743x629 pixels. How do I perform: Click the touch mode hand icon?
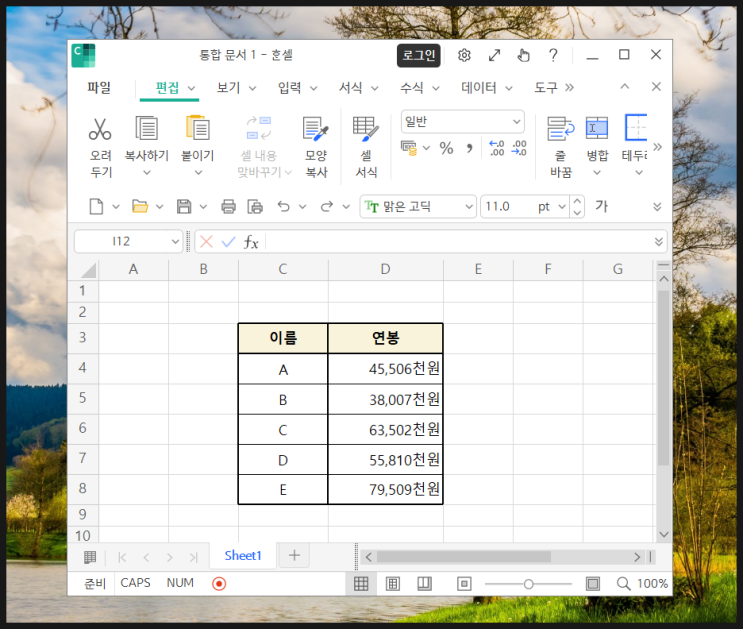pyautogui.click(x=523, y=55)
